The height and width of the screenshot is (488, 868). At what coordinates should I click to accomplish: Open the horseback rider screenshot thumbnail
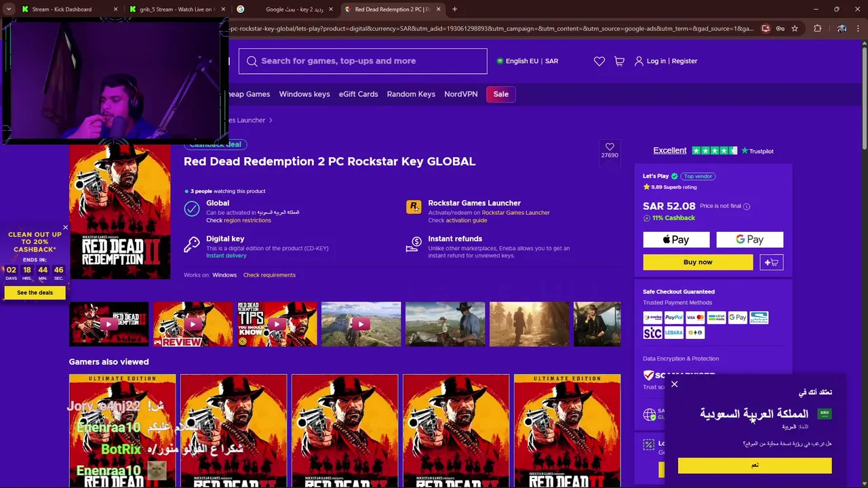click(445, 324)
